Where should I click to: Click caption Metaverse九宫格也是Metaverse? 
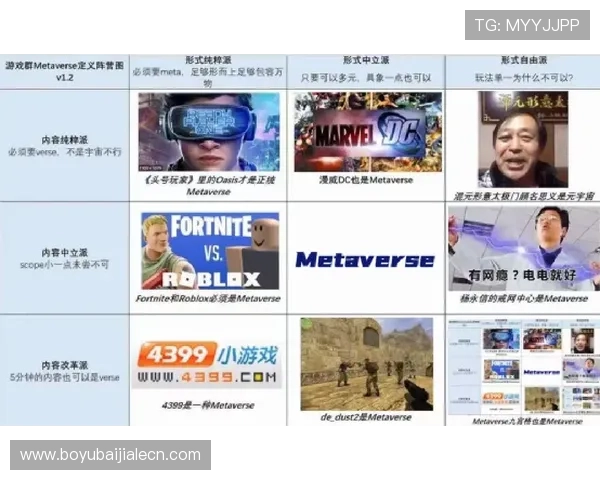[x=527, y=421]
